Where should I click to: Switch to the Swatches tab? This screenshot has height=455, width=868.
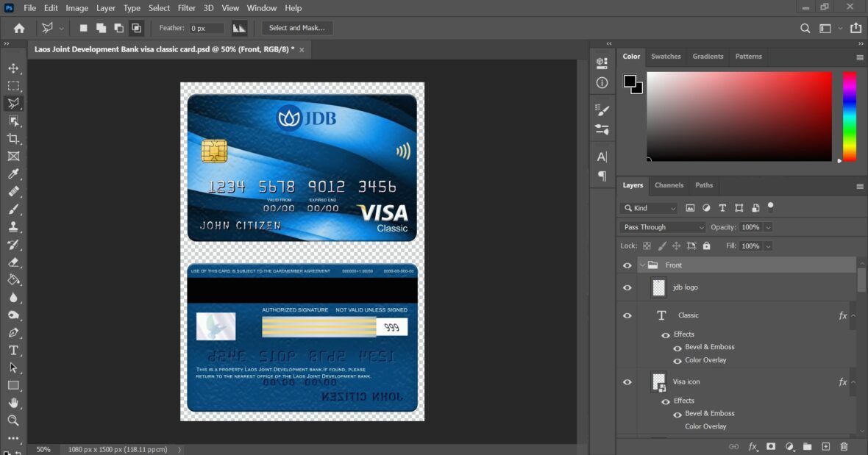coord(666,57)
